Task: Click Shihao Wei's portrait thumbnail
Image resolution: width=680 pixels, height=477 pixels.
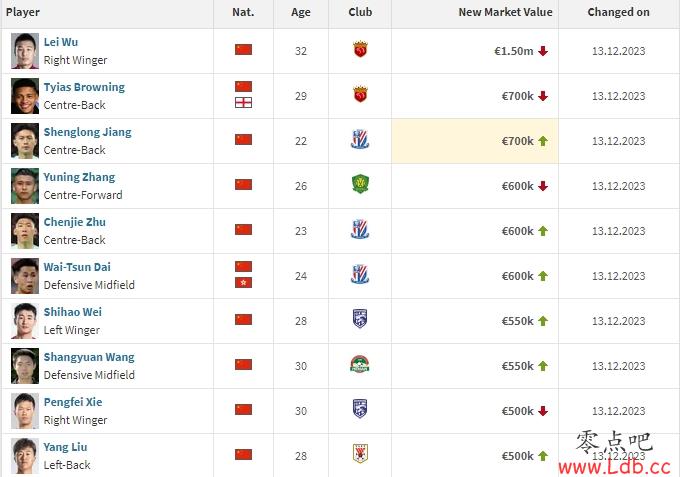Action: coord(25,321)
